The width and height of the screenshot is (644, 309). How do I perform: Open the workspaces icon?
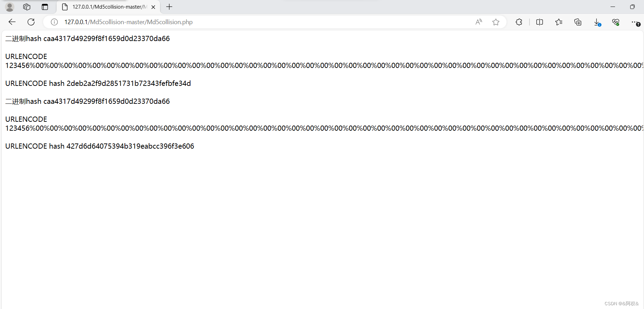[27, 7]
